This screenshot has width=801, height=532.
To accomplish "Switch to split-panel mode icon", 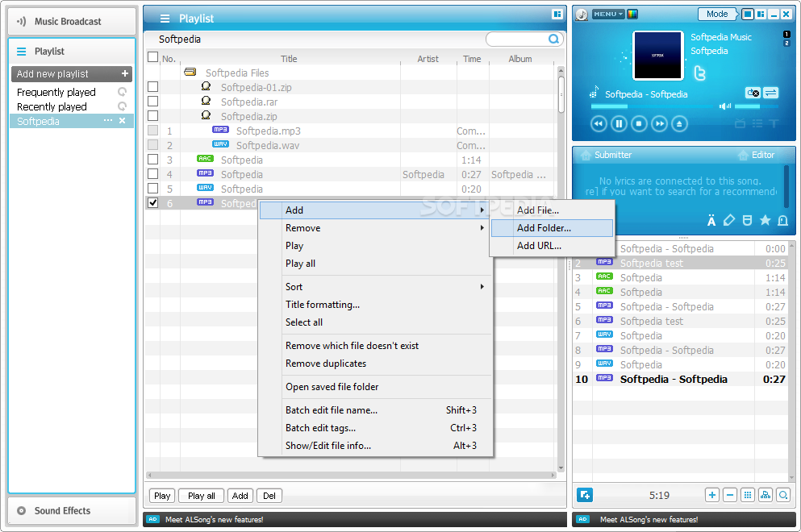I will (x=761, y=15).
